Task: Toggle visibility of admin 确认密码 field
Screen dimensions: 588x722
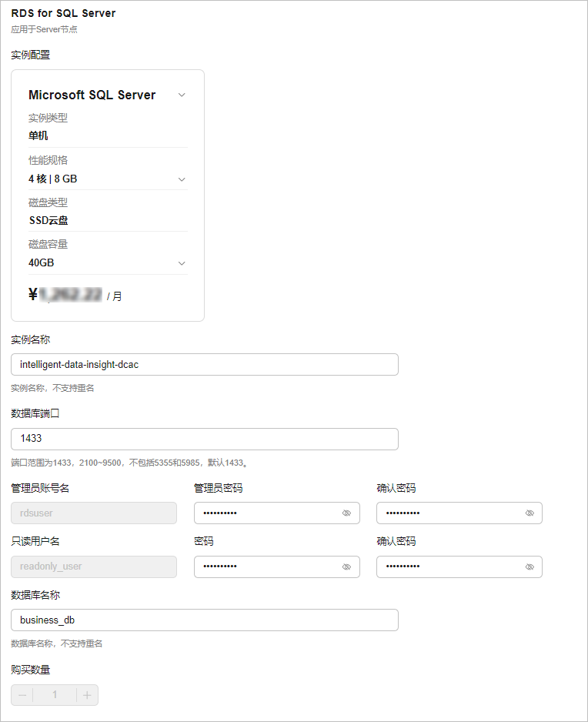Action: (530, 513)
